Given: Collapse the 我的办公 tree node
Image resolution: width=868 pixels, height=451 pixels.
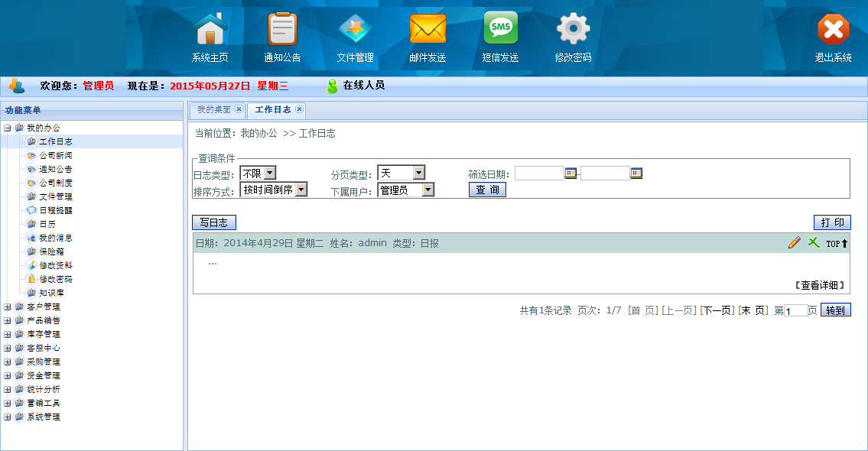Looking at the screenshot, I should point(8,128).
